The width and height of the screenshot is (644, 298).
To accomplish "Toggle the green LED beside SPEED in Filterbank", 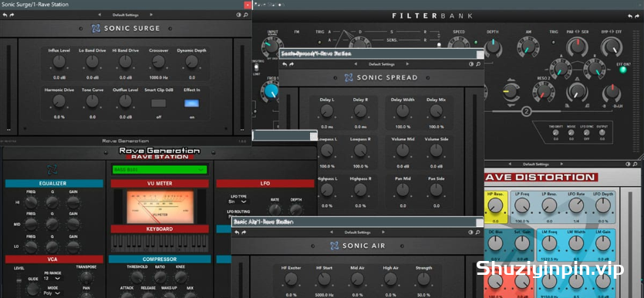I will [476, 42].
